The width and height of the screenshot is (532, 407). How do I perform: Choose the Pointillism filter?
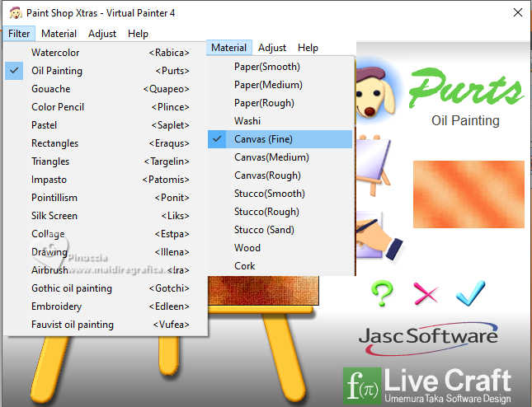pyautogui.click(x=106, y=198)
